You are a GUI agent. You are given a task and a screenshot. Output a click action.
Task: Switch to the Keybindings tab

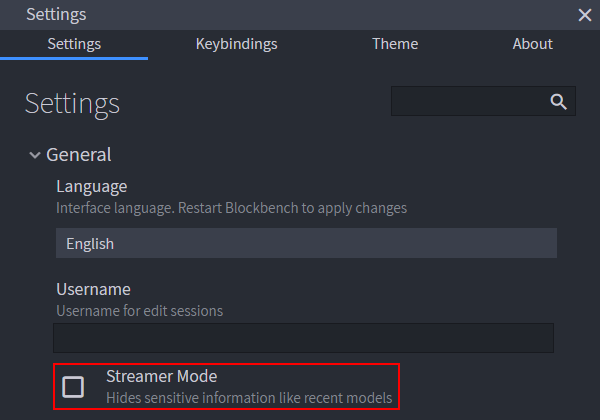(236, 44)
